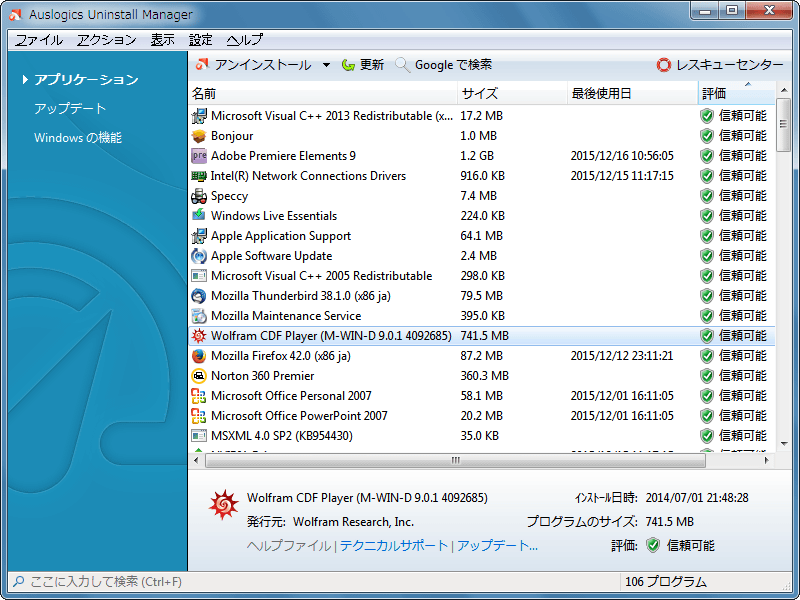This screenshot has height=600, width=800.
Task: Select the Norton 360 Premier row name
Action: 262,376
